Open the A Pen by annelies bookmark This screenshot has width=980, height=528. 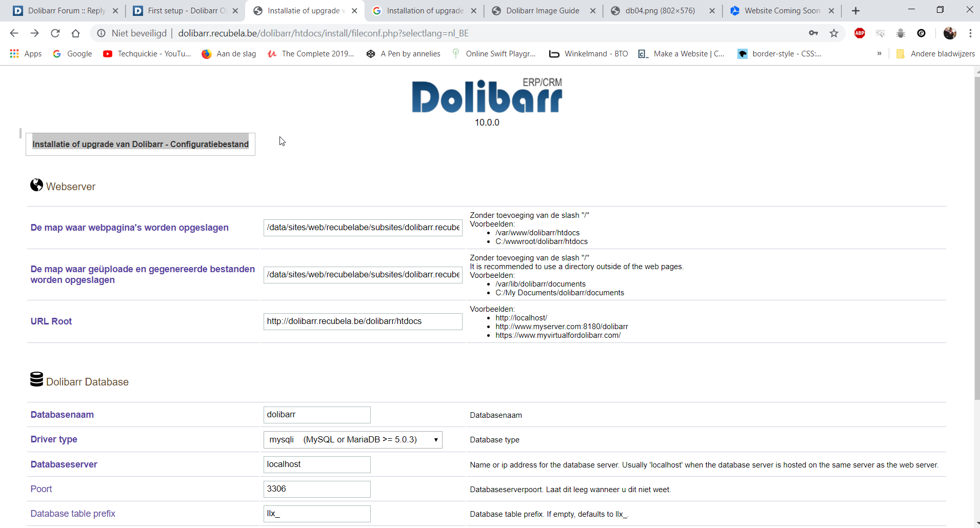click(404, 54)
